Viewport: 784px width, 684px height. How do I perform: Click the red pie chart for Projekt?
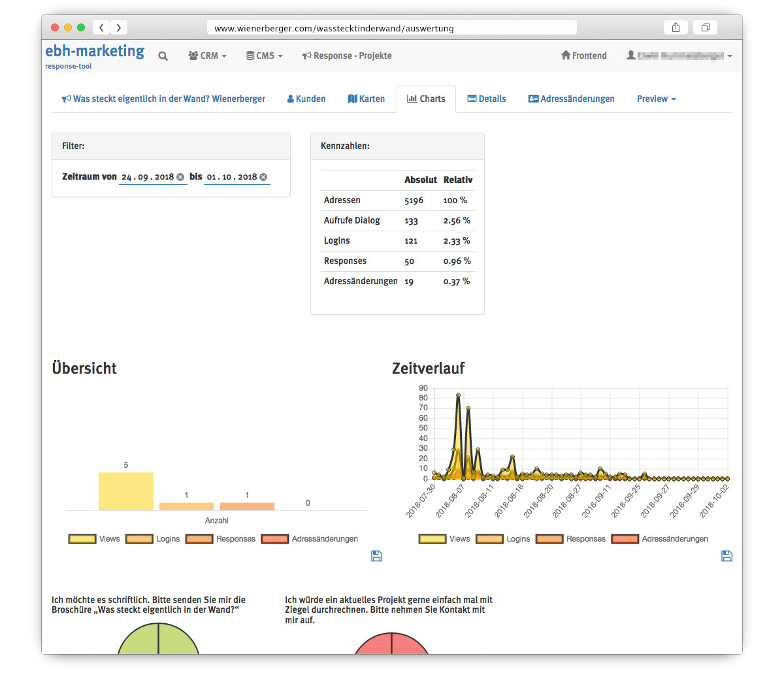tap(391, 643)
